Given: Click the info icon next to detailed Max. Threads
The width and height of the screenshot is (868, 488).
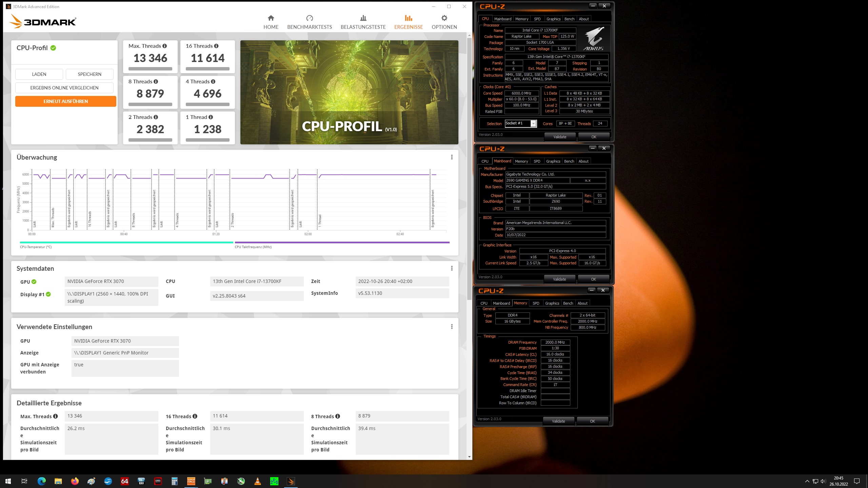Looking at the screenshot, I should tap(55, 416).
